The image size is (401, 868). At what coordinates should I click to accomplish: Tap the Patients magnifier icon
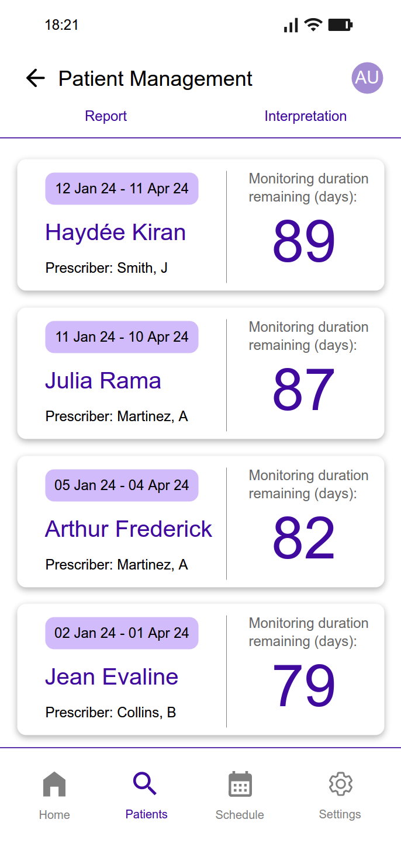[146, 783]
